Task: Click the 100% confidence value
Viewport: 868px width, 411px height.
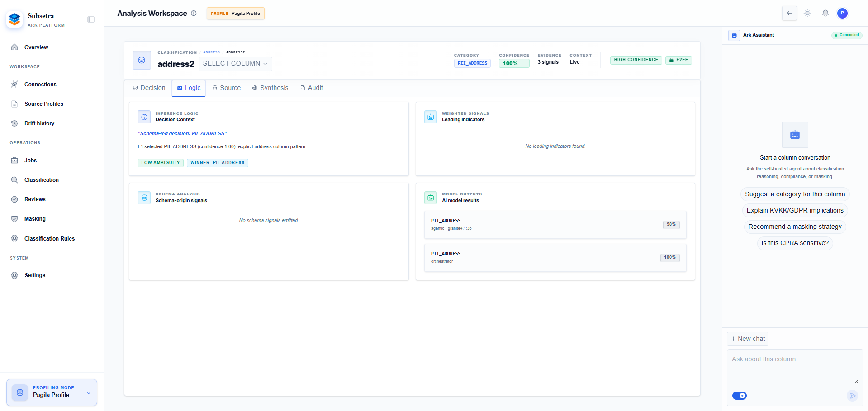Action: point(514,63)
